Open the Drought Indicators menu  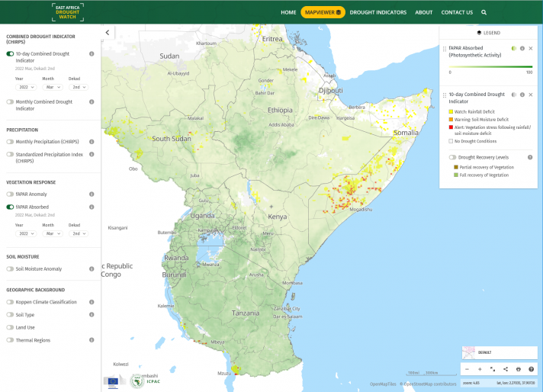coord(378,12)
